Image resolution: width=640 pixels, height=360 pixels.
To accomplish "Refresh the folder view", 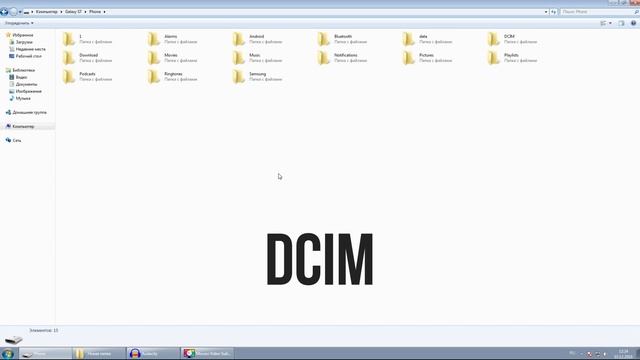I will [553, 12].
